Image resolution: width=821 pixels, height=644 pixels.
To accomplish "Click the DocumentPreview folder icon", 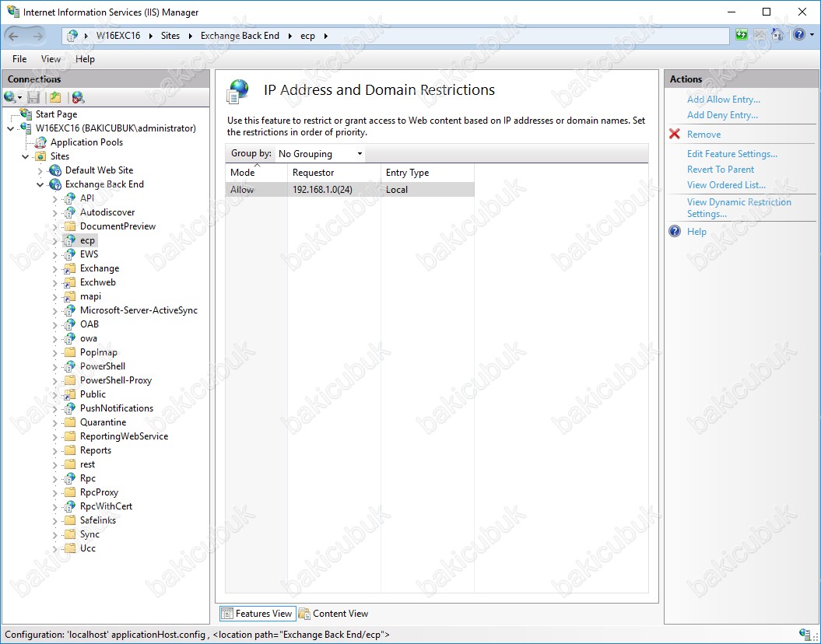I will click(x=69, y=226).
